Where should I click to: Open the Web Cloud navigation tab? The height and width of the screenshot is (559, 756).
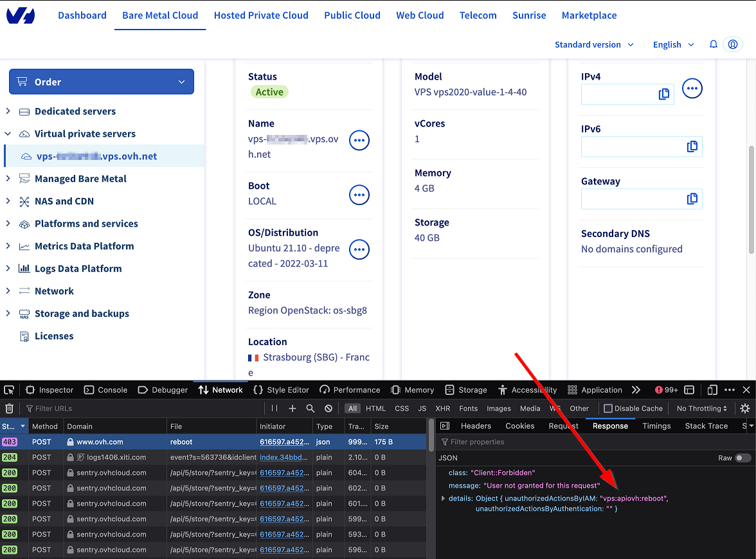(x=420, y=15)
